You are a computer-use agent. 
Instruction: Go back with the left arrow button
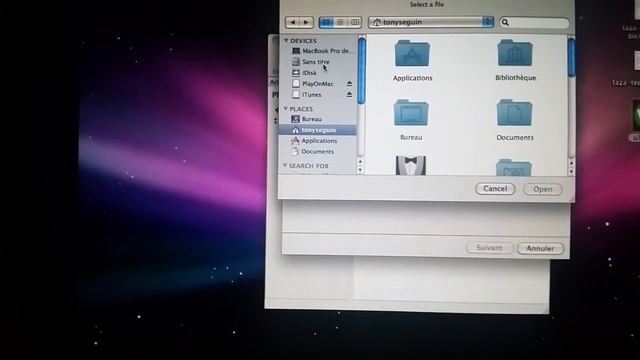pos(292,22)
